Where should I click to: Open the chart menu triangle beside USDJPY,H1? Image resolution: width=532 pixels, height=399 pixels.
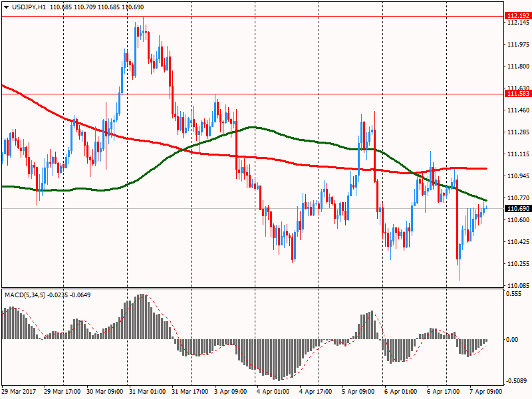pos(7,7)
